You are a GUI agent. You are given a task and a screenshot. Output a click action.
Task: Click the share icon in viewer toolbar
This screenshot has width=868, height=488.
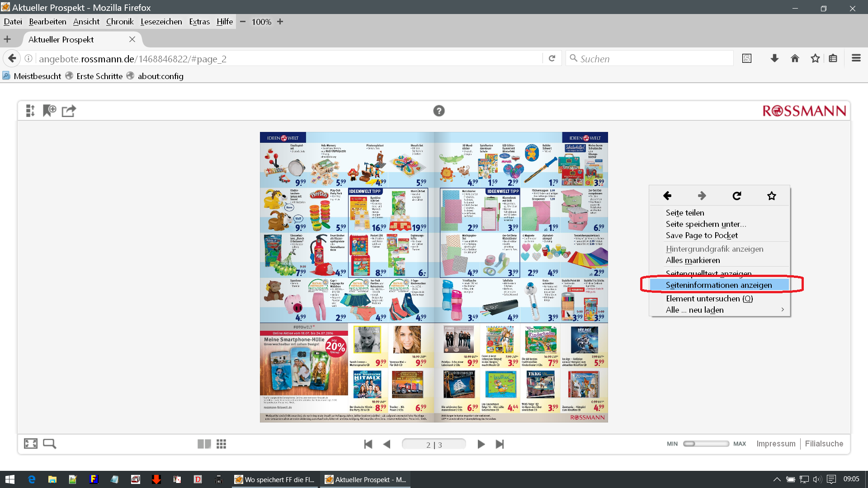(69, 111)
